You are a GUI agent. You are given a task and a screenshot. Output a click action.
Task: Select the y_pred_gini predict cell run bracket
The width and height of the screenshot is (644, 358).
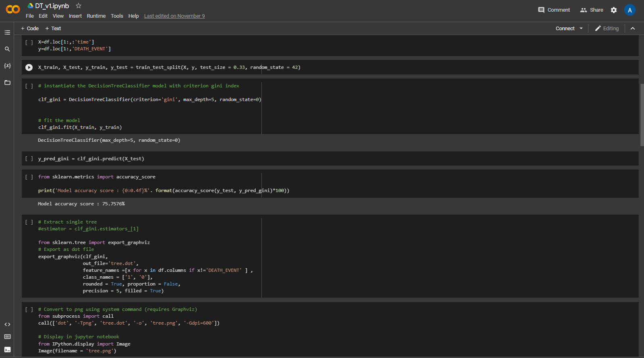[29, 159]
